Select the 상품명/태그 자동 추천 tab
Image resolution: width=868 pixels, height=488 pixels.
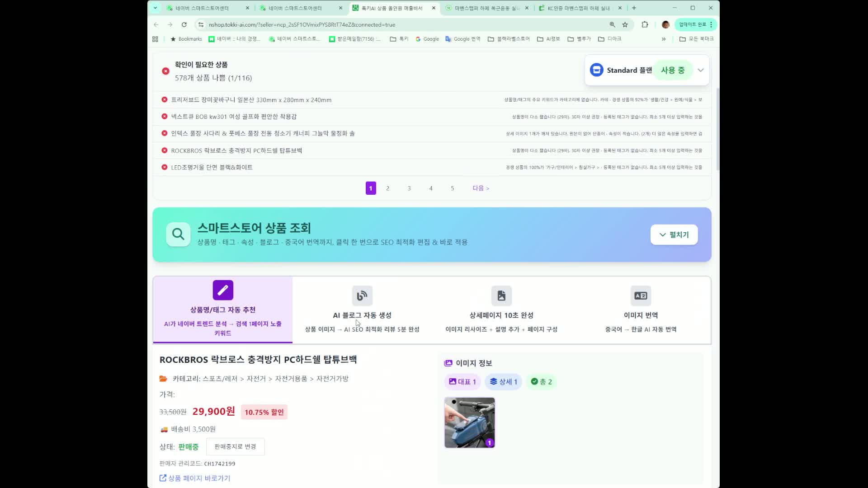(x=222, y=310)
